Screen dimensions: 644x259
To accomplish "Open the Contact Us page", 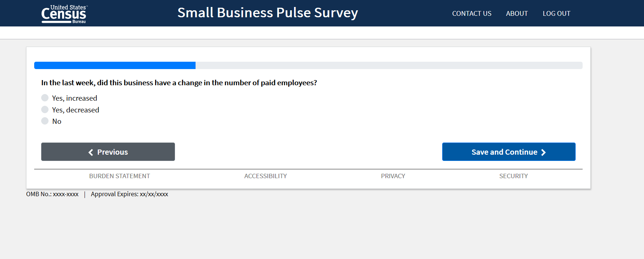I will click(x=472, y=14).
